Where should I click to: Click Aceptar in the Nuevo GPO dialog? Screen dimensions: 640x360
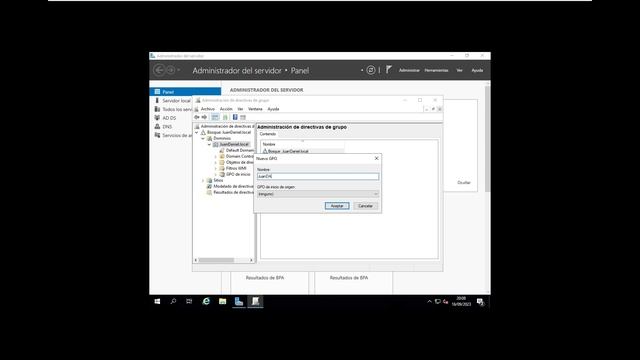point(337,206)
